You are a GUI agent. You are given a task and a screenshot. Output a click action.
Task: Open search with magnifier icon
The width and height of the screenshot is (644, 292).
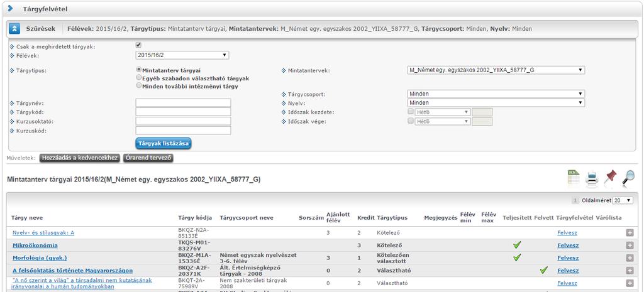point(628,178)
